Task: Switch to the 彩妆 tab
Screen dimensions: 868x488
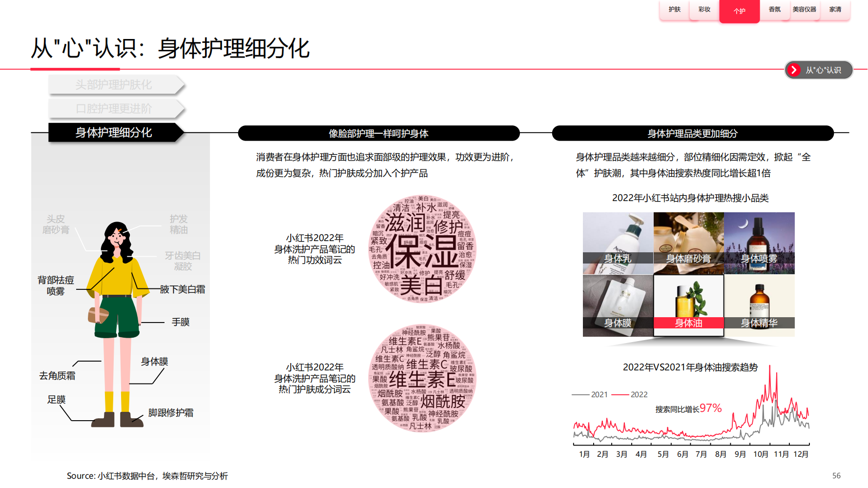Action: point(704,10)
